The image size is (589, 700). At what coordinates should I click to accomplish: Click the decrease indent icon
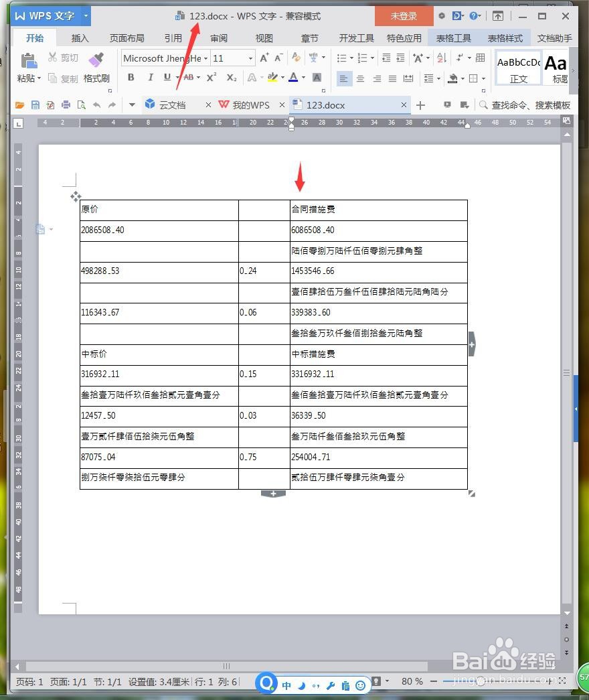coord(386,58)
